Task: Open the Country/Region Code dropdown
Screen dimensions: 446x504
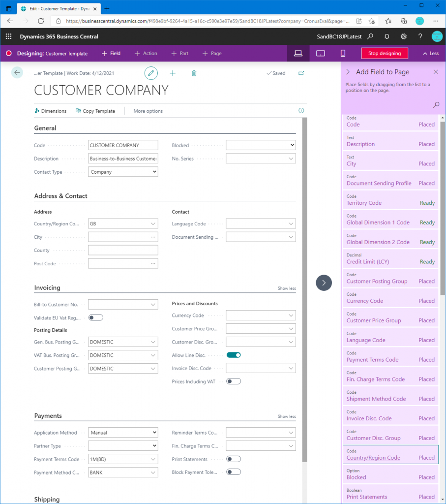Action: coord(153,224)
